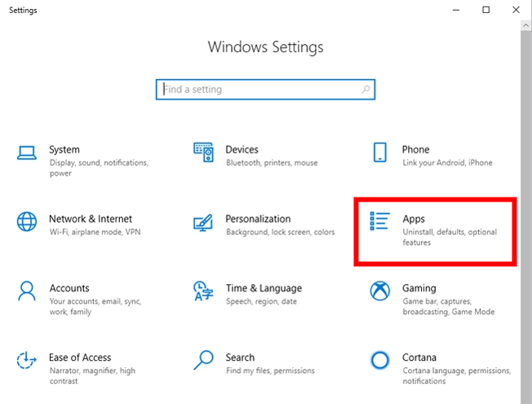The width and height of the screenshot is (532, 404).
Task: Select the Phone heading
Action: 415,149
